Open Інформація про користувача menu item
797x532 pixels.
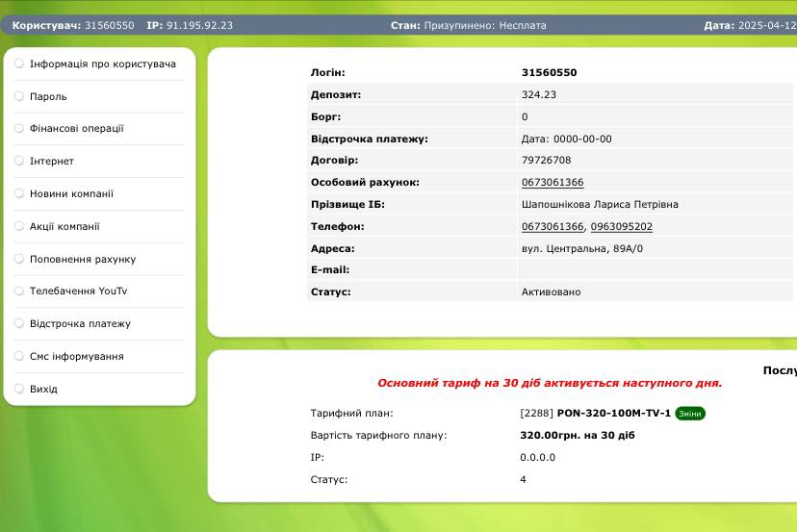[103, 64]
